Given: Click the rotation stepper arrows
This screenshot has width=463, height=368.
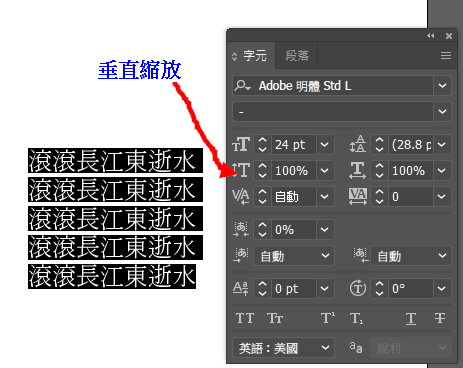Looking at the screenshot, I should coord(380,289).
